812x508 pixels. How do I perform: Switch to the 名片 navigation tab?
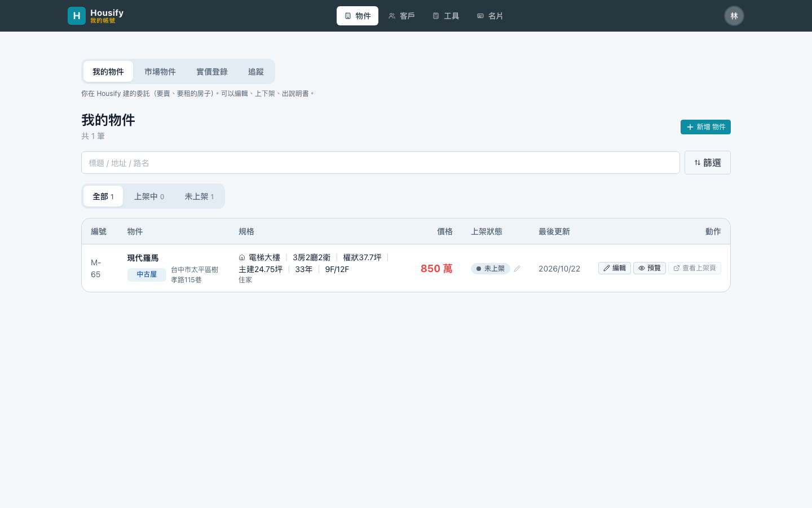coord(490,16)
